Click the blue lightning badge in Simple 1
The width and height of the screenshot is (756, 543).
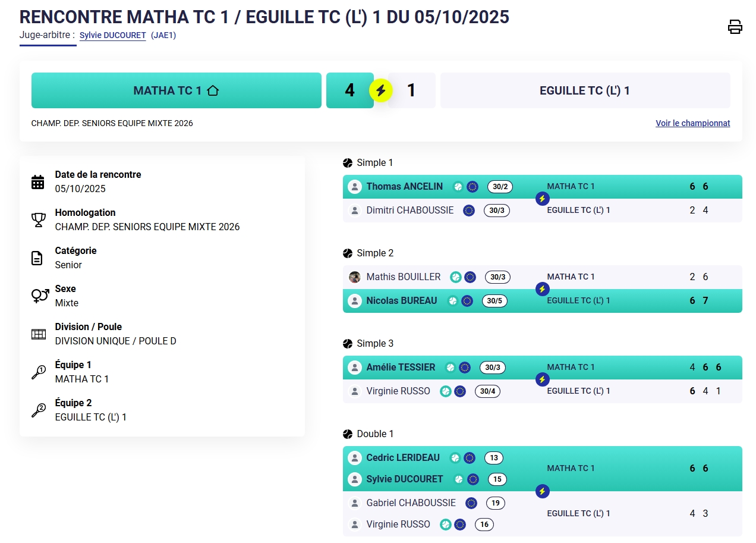[542, 199]
